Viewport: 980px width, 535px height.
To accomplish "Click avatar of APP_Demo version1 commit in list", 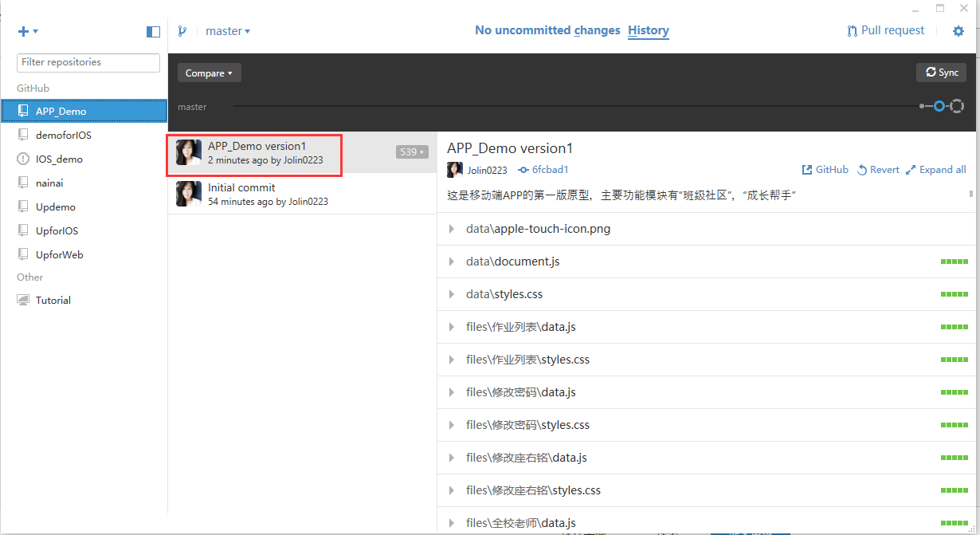I will pos(189,152).
